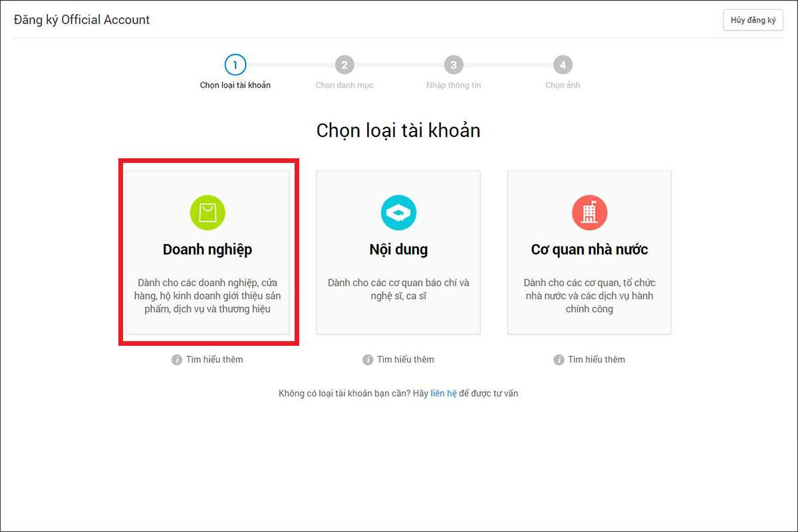Choose the Nội dung account type title

398,250
